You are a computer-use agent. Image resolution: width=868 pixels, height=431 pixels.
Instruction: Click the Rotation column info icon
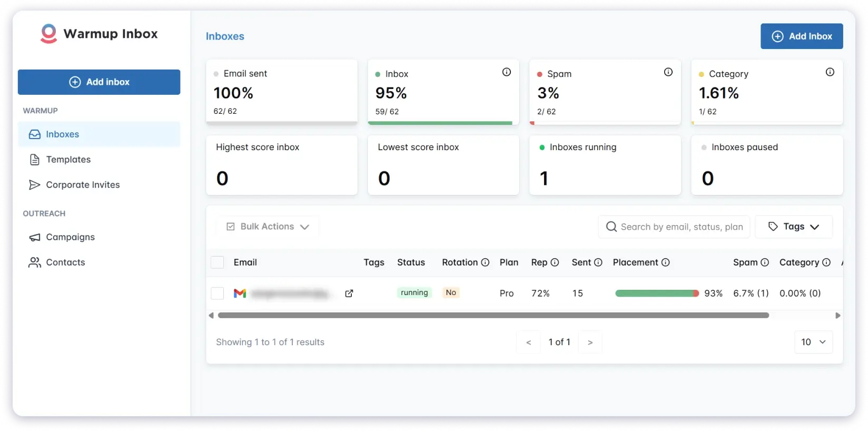(x=485, y=262)
